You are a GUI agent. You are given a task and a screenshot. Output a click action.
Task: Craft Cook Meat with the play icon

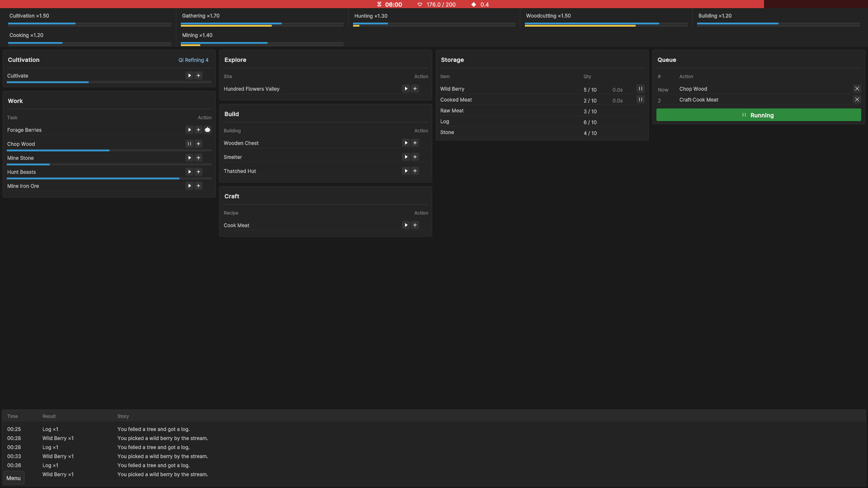click(x=406, y=225)
